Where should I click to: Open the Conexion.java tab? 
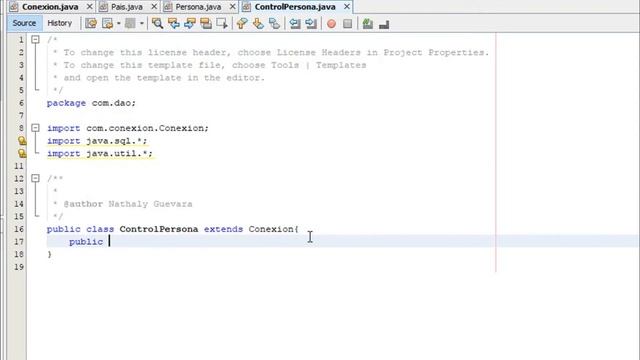[x=50, y=7]
